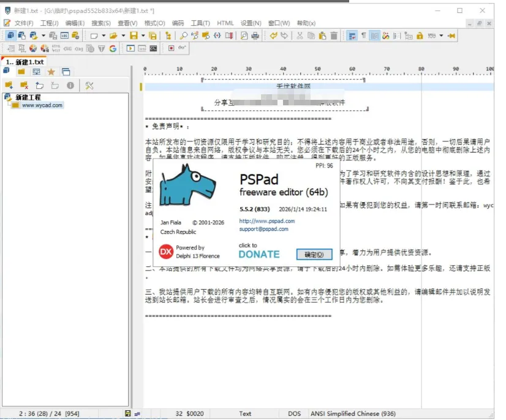This screenshot has width=506, height=420.
Task: Click the support@pspad.com email link
Action: tap(263, 229)
